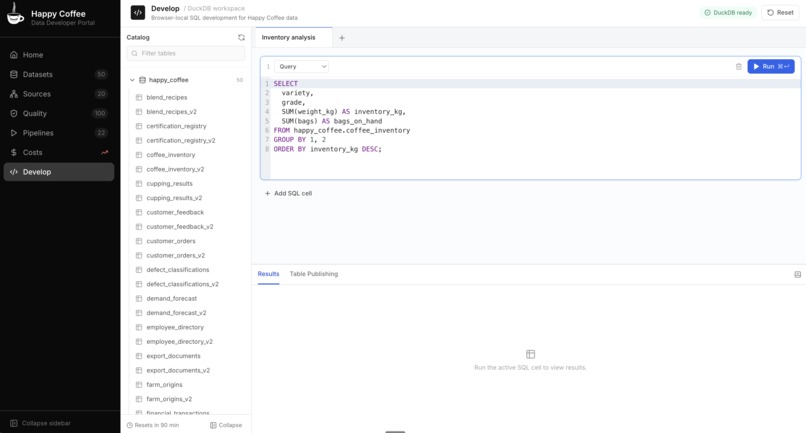The image size is (806, 433).
Task: Run the SQL cell
Action: 771,67
